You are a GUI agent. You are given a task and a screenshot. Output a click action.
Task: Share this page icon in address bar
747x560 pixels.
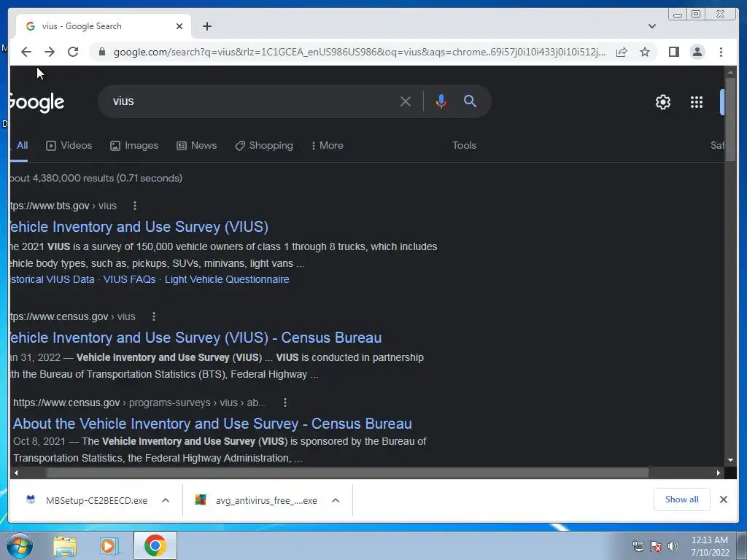[622, 52]
